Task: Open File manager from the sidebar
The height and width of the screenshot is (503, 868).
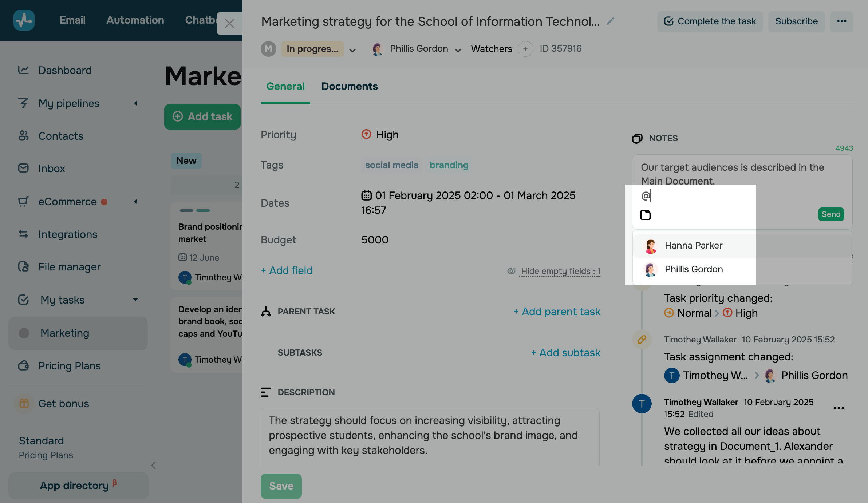Action: (x=69, y=267)
